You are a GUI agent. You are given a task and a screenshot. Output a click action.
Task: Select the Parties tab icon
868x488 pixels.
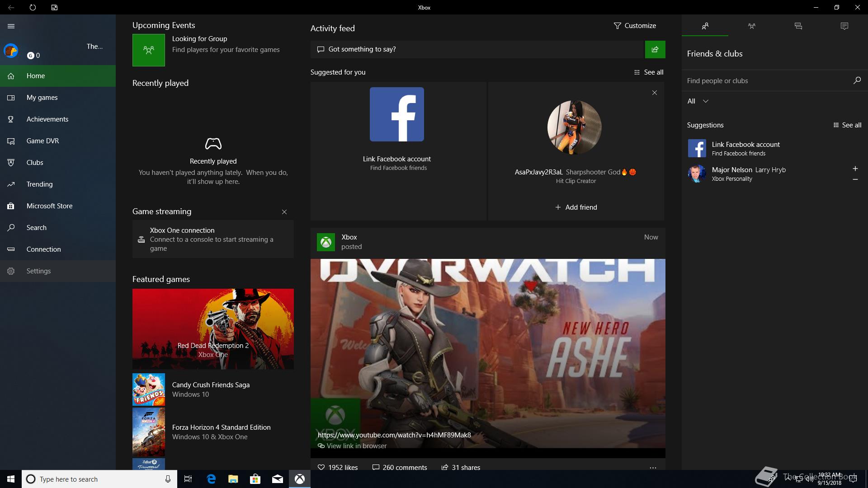click(752, 26)
